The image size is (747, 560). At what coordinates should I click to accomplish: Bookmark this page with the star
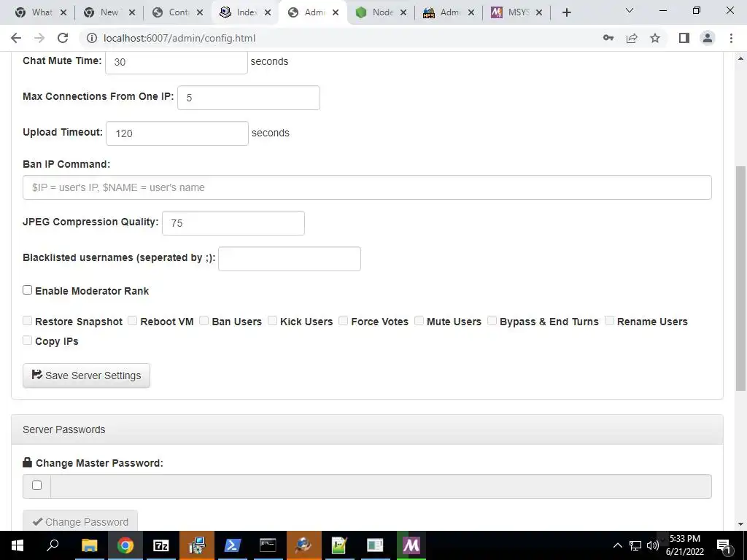[x=655, y=38]
